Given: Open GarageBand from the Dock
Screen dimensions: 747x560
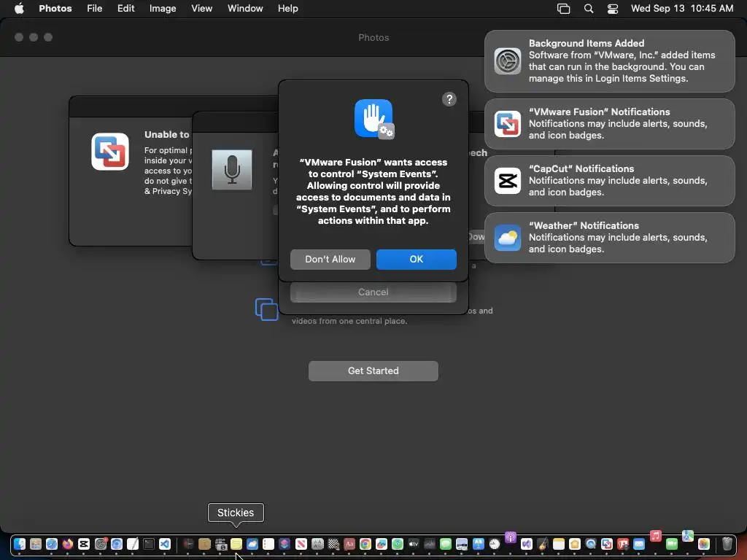Looking at the screenshot, I should click(x=543, y=544).
